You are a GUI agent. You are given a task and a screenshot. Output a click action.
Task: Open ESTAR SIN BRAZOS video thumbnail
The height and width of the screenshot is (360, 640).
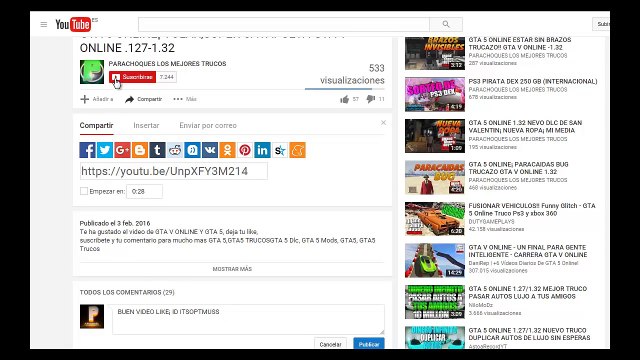coord(435,53)
